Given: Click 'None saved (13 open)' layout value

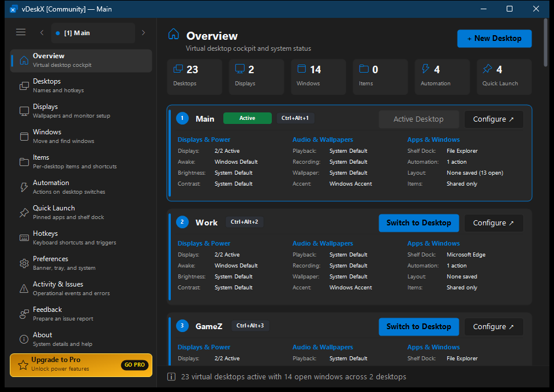Looking at the screenshot, I should coord(475,173).
